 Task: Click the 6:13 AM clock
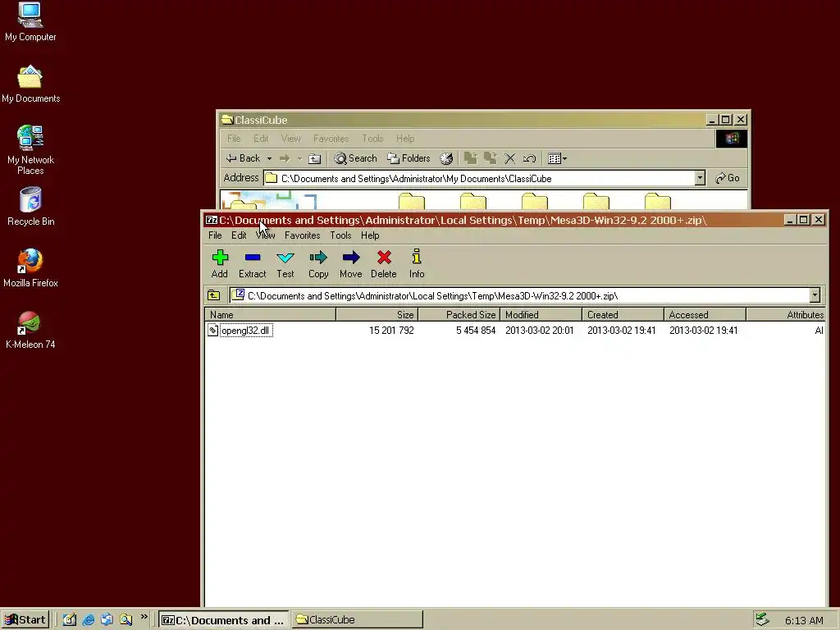[x=804, y=620]
